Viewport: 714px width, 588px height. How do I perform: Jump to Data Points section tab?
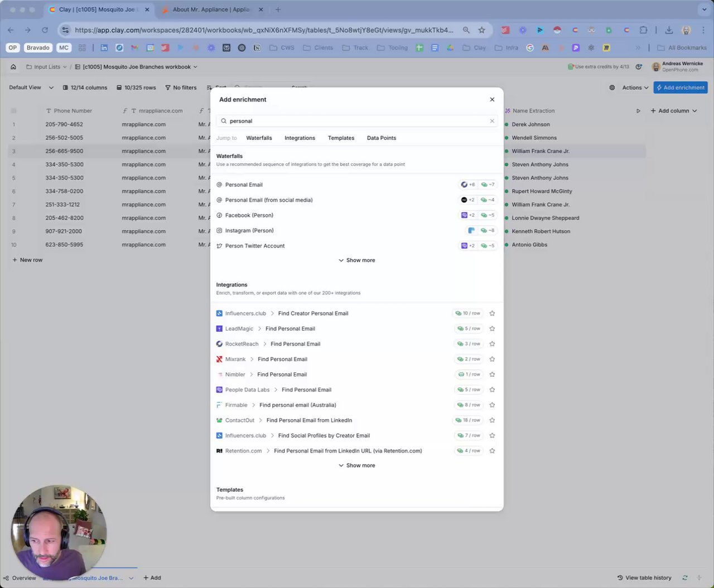click(x=382, y=138)
